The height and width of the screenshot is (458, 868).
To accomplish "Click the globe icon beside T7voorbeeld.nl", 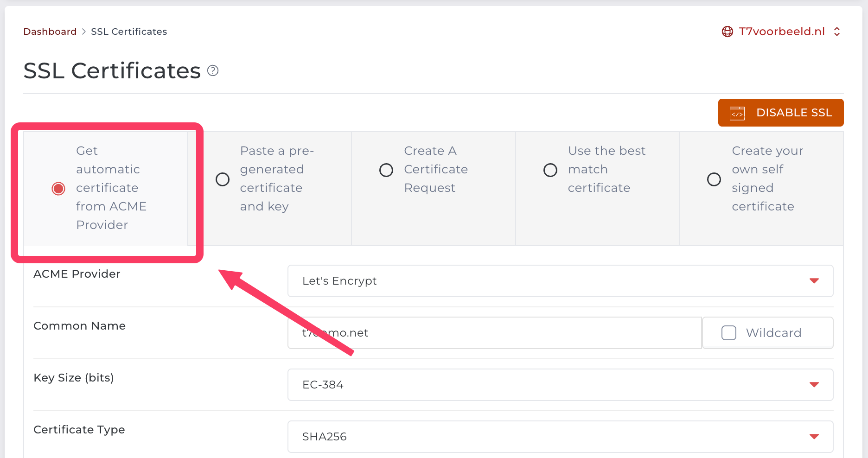I will (728, 32).
